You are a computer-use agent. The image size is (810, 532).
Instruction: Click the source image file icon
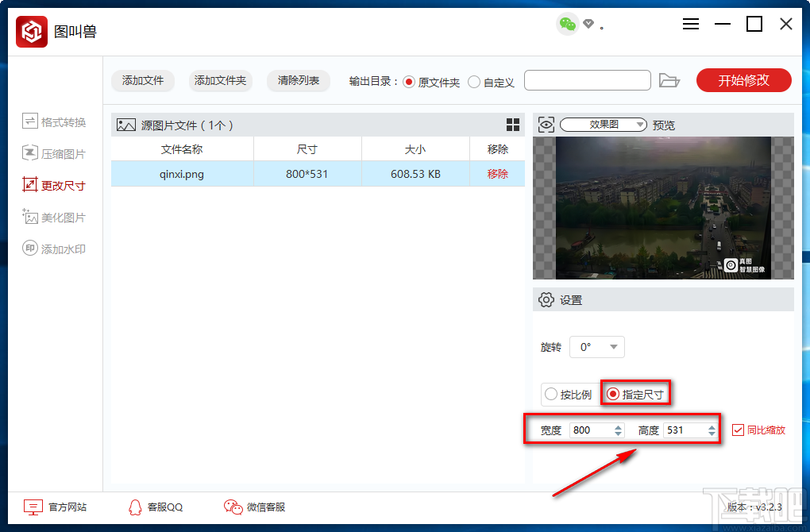tap(126, 125)
